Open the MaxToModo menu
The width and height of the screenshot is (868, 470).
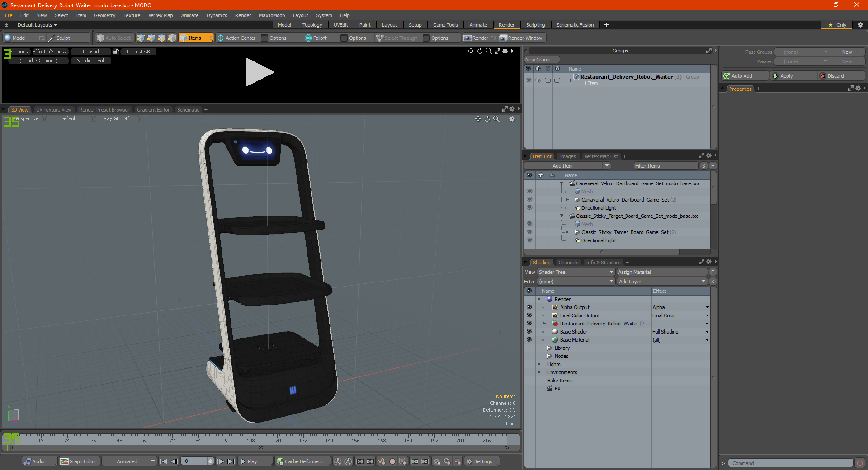tap(272, 15)
